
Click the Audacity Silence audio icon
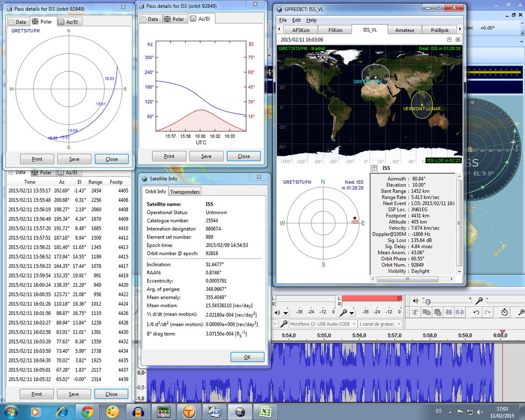[460, 312]
